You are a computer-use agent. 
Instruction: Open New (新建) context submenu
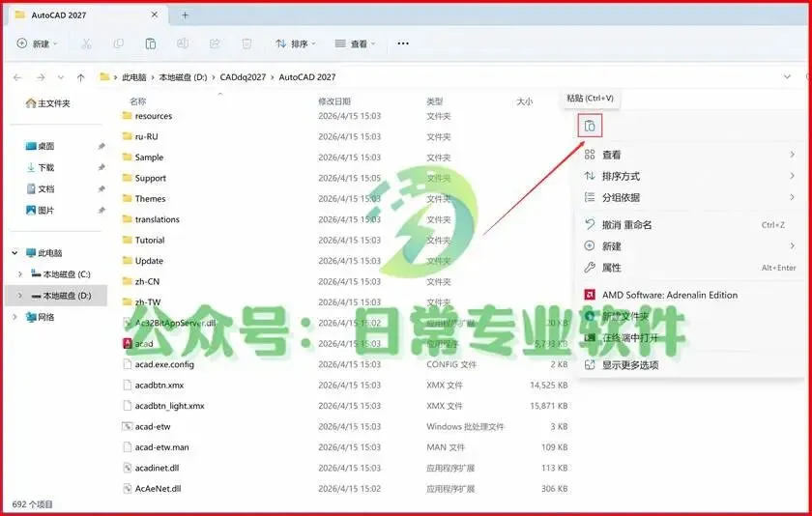(x=690, y=245)
